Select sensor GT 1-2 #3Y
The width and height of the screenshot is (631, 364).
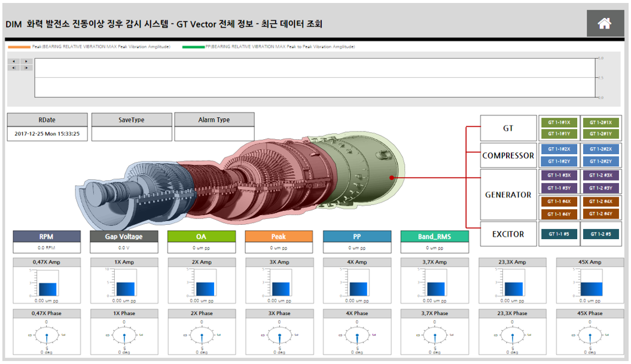(601, 188)
